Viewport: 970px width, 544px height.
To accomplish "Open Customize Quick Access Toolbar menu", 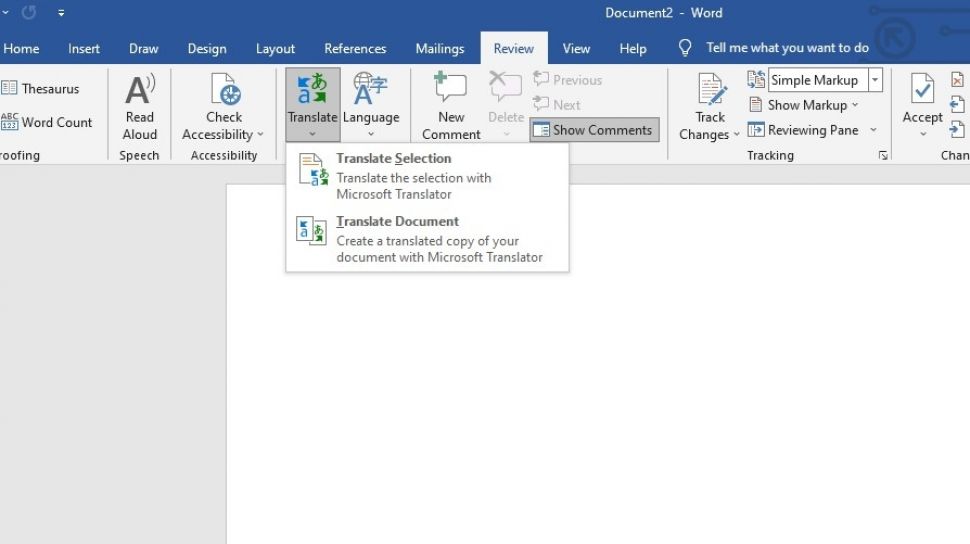I will pos(61,12).
